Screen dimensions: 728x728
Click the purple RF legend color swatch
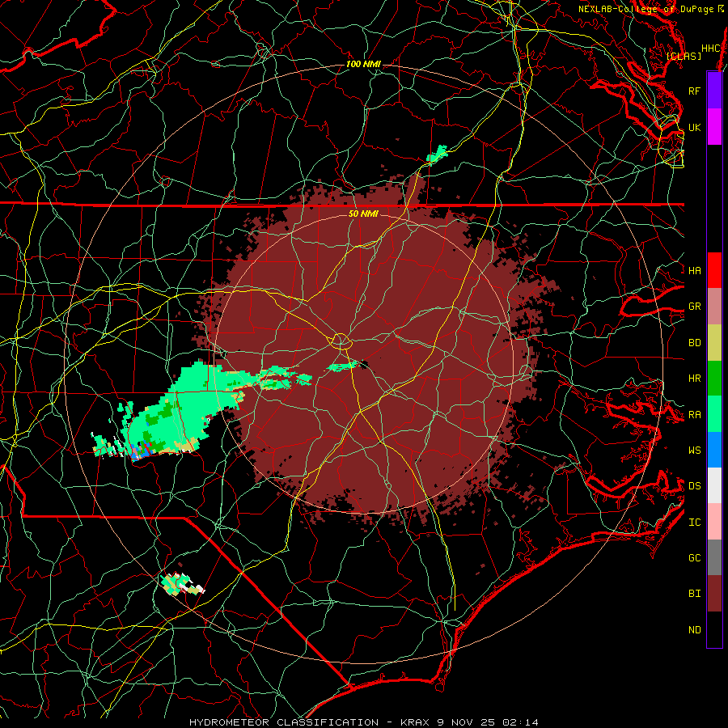point(714,91)
